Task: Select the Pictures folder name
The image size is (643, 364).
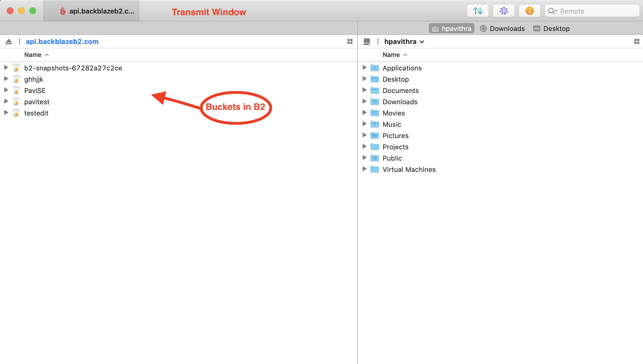Action: 396,136
